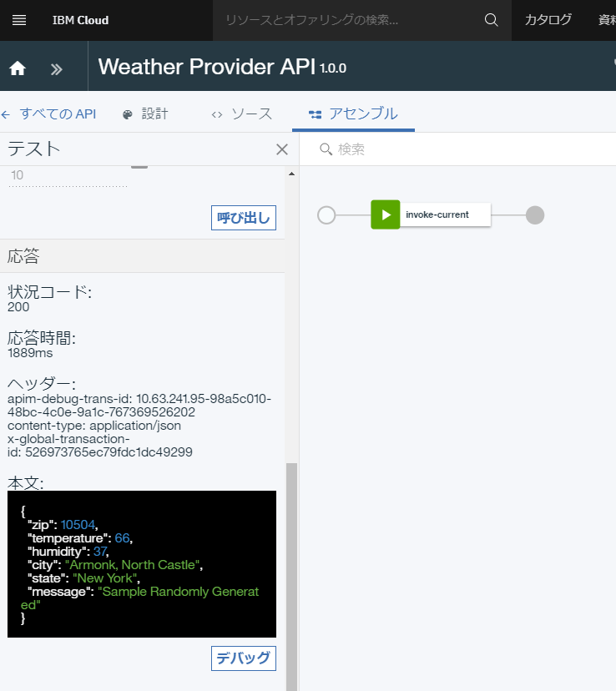
Task: Click the assemble flow icon next to アセンブル
Action: (x=315, y=114)
